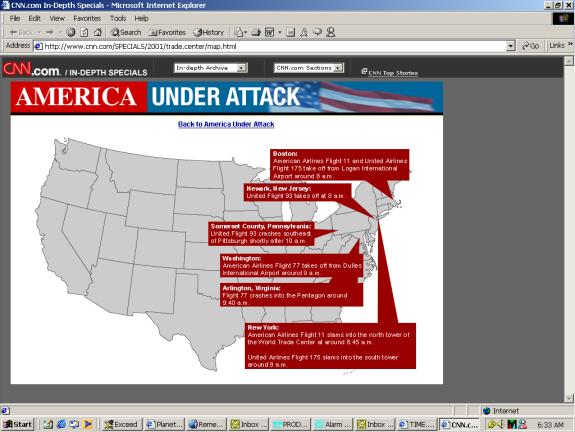Open the address bar dropdown list

coord(510,46)
